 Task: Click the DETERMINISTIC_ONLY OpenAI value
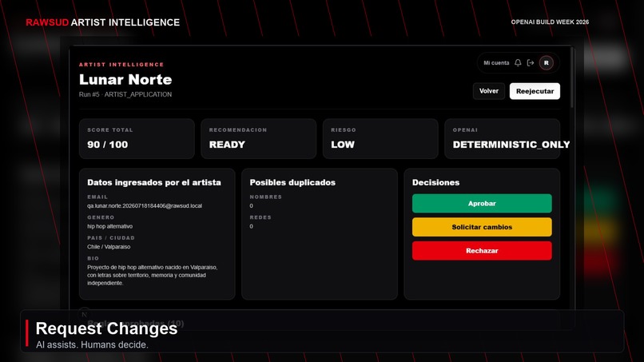[x=511, y=145]
